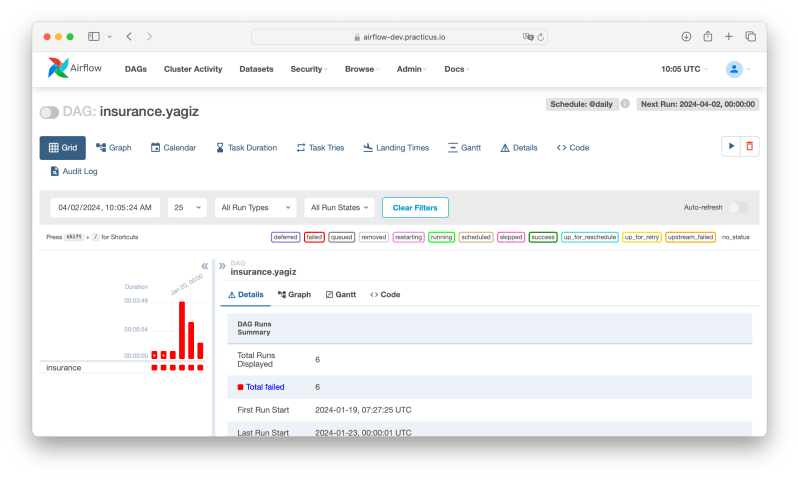Click the Next Run date badge

pyautogui.click(x=698, y=104)
